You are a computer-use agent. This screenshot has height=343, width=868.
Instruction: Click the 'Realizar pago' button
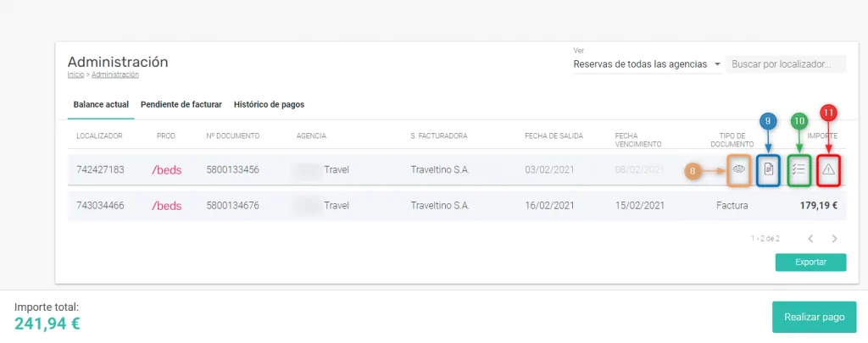pos(814,318)
